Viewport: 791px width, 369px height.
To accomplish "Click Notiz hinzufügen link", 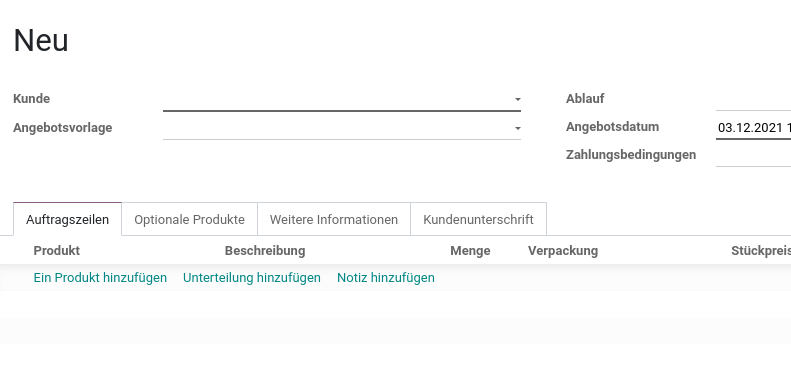I will pyautogui.click(x=386, y=278).
